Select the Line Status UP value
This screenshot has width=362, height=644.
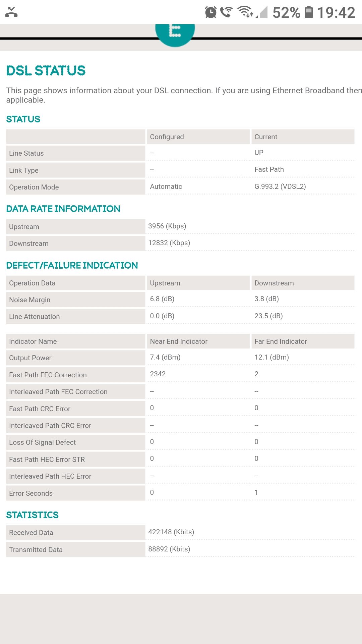[258, 152]
